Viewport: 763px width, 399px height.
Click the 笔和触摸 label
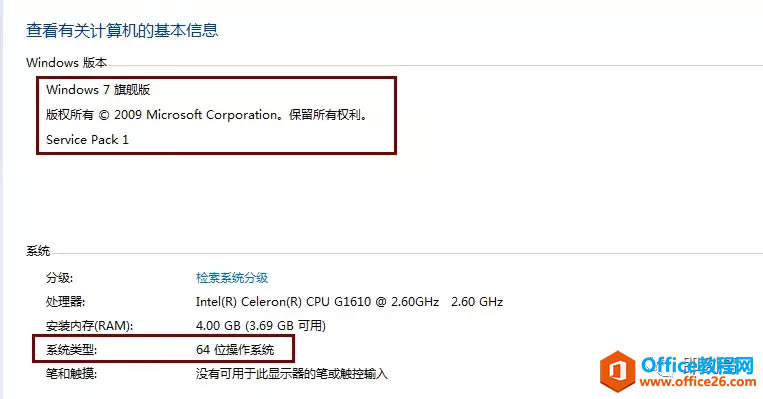click(71, 374)
